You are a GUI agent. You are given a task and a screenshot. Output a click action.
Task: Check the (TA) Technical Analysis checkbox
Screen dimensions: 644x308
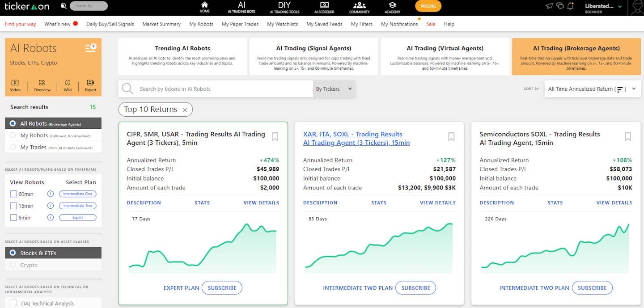coord(13,304)
